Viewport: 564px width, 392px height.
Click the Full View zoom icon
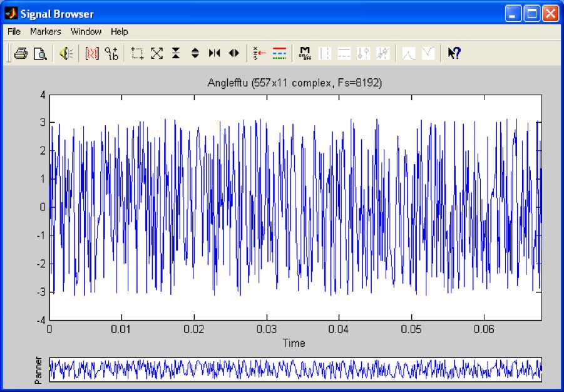[x=156, y=54]
